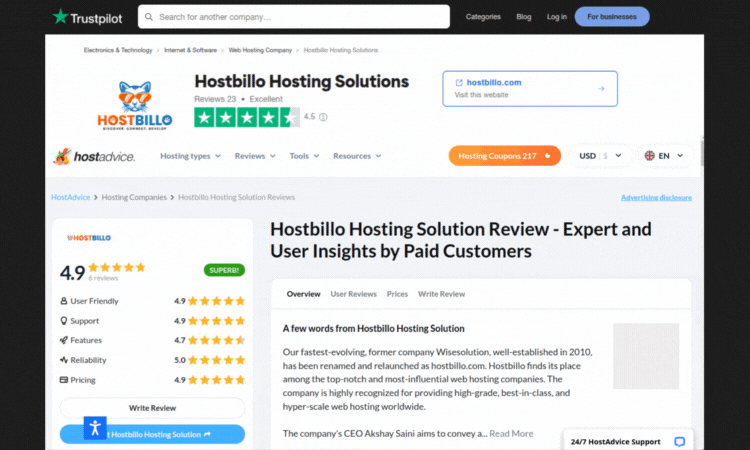Expand the Resources dropdown menu

[x=357, y=156]
